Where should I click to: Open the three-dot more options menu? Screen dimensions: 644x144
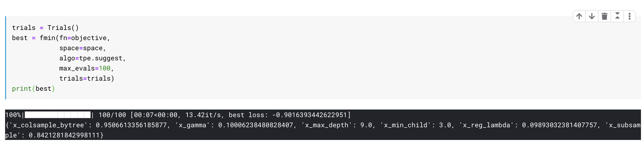[x=629, y=16]
